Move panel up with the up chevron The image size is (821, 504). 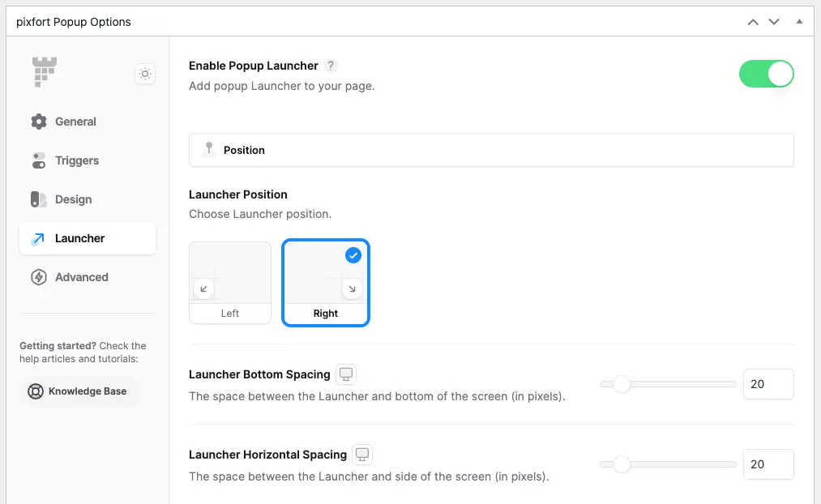pyautogui.click(x=753, y=22)
